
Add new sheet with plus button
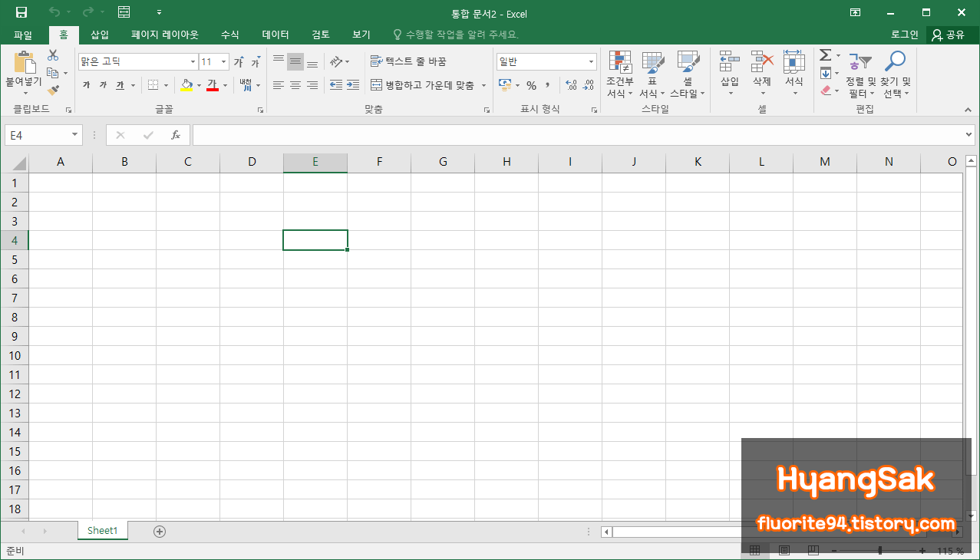coord(160,531)
